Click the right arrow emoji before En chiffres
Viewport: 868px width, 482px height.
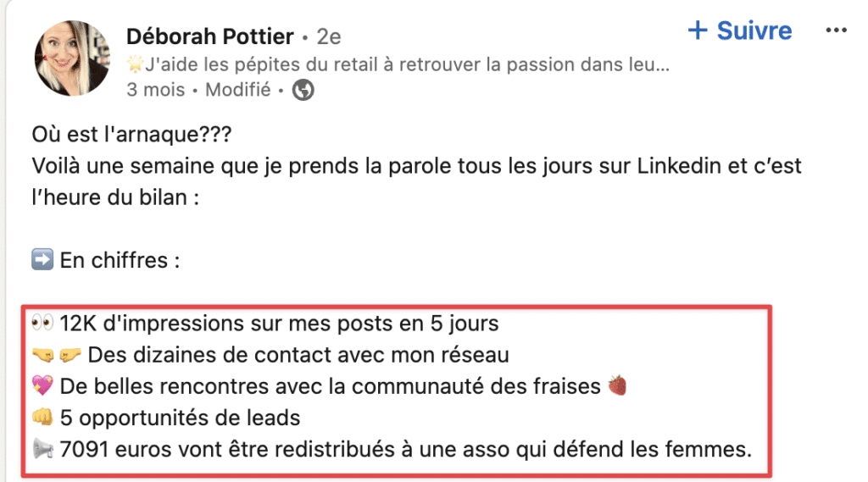(x=42, y=259)
